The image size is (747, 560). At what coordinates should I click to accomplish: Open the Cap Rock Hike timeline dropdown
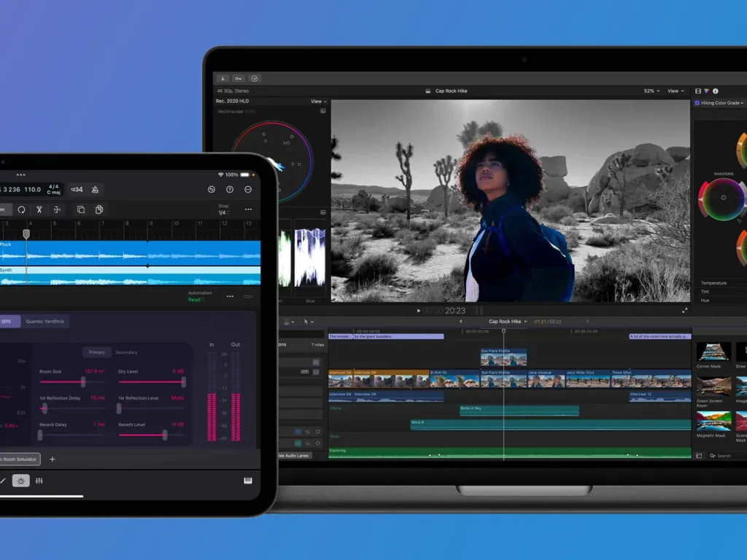click(508, 322)
